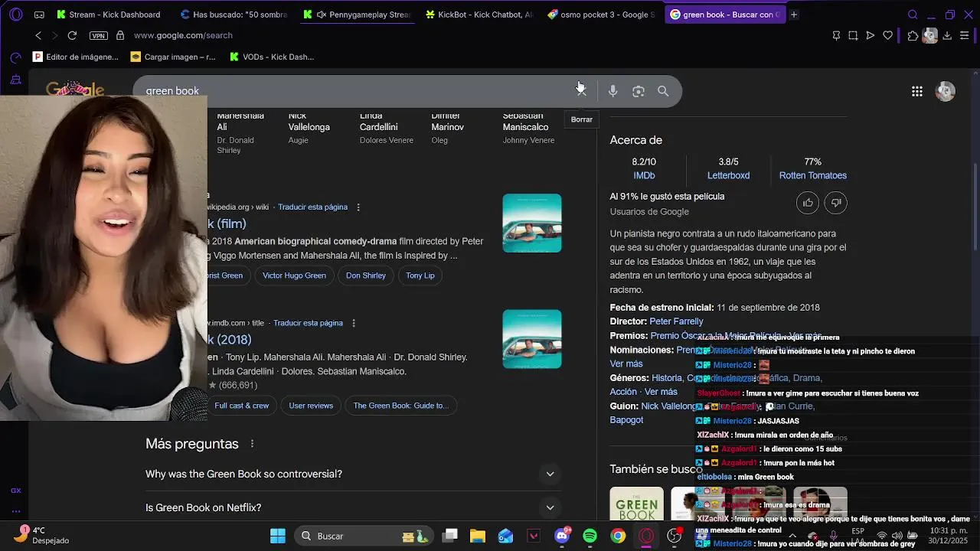Click 'Traducir esta página' on Wikipedia result
The width and height of the screenshot is (980, 551).
tap(312, 207)
